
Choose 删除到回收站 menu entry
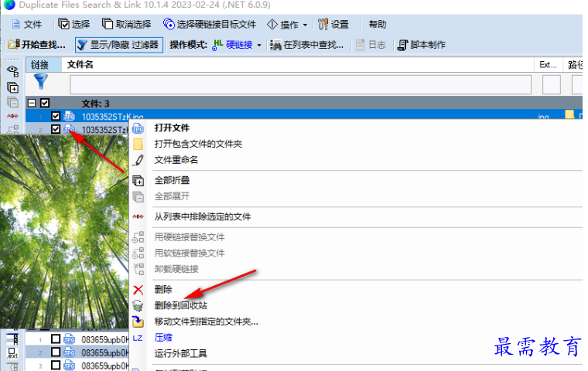(x=181, y=305)
